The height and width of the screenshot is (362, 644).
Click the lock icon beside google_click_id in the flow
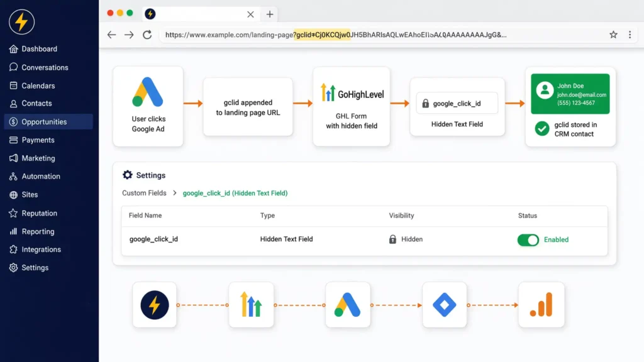(x=426, y=104)
